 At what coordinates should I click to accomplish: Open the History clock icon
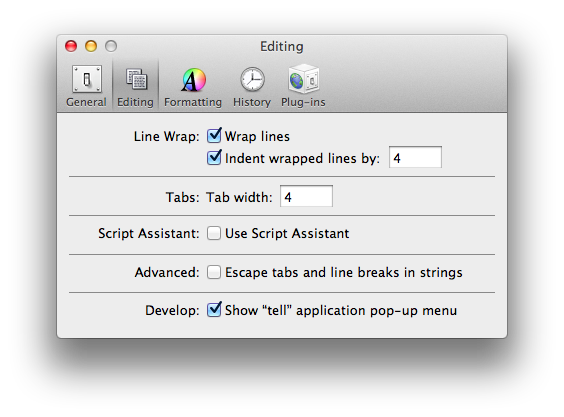252,79
